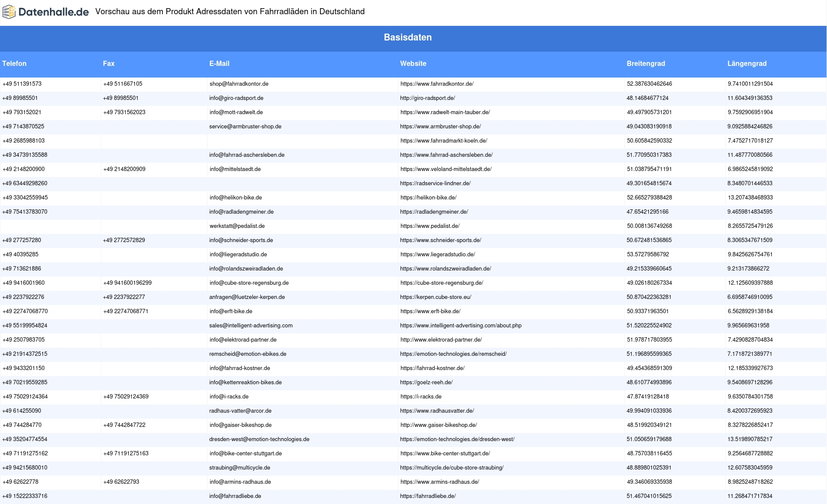
Task: Select fax number +49 75029124369
Action: point(126,397)
